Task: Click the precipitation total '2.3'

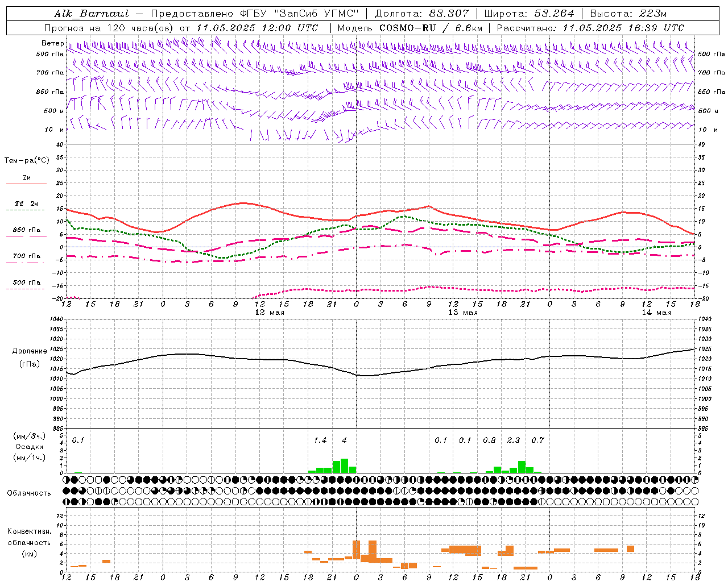Action: tap(514, 440)
